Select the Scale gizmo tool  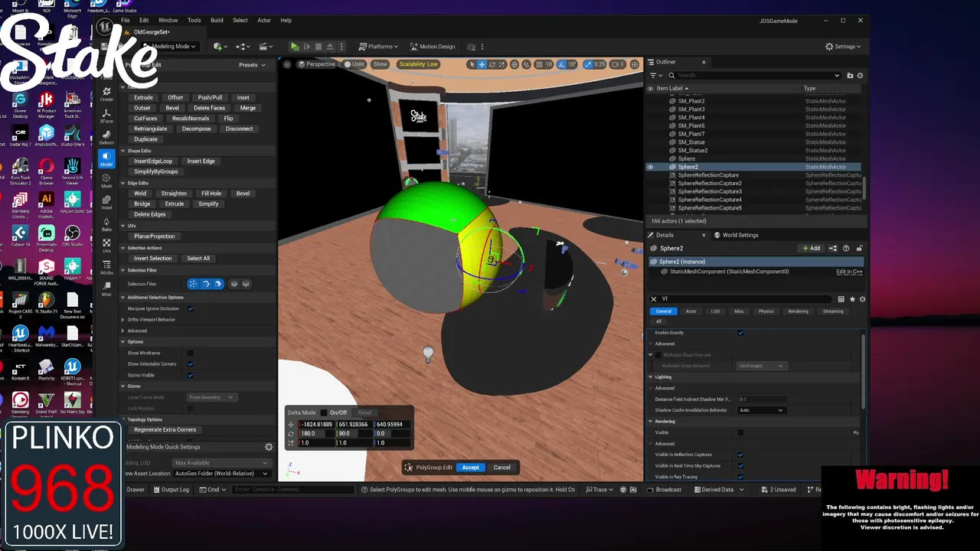tap(501, 64)
